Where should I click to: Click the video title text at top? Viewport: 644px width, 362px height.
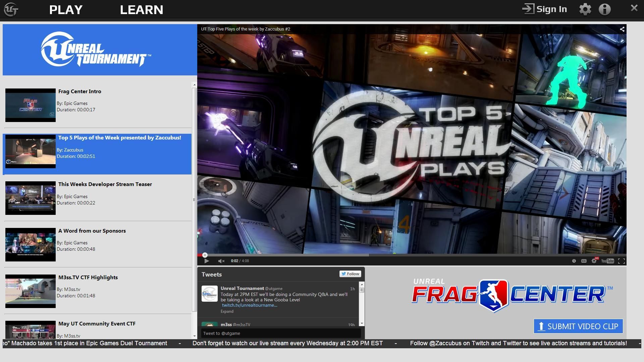[x=246, y=29]
